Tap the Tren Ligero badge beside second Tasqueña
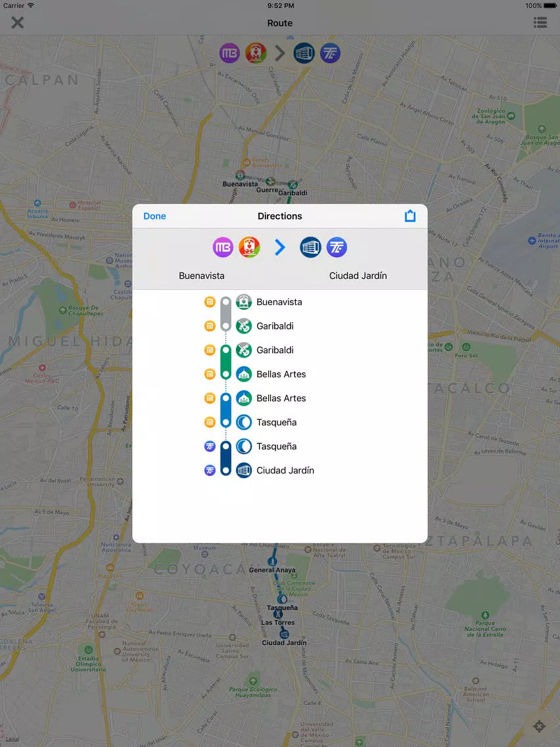Screen dimensions: 560x747 tap(210, 446)
